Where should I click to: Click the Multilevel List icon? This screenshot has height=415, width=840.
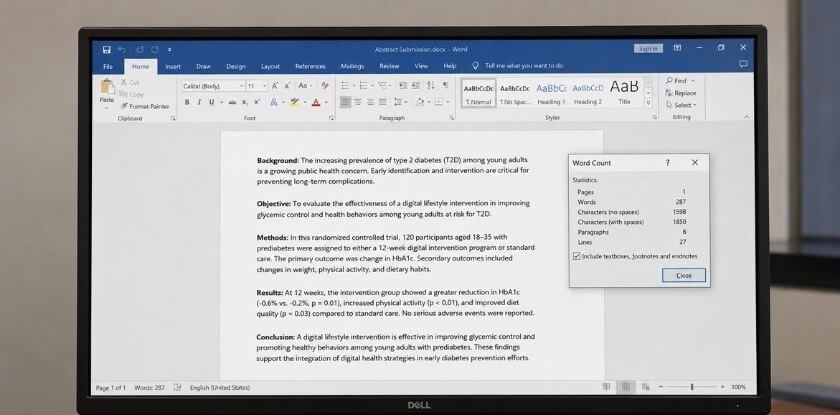[x=383, y=86]
